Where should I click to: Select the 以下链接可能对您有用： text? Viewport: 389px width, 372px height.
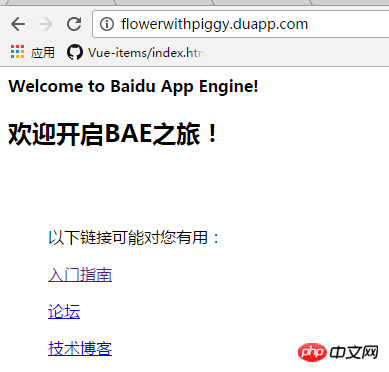(x=134, y=238)
